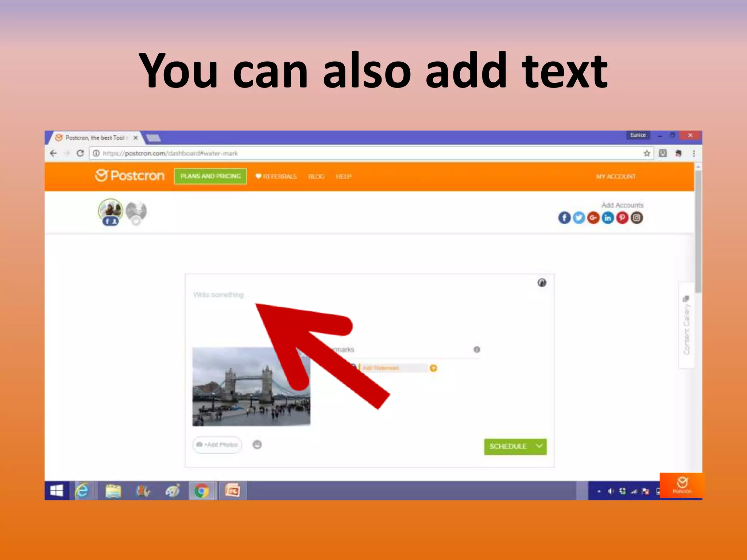Screen dimensions: 747x560
Task: Click the round icon in post box corner
Action: click(542, 283)
